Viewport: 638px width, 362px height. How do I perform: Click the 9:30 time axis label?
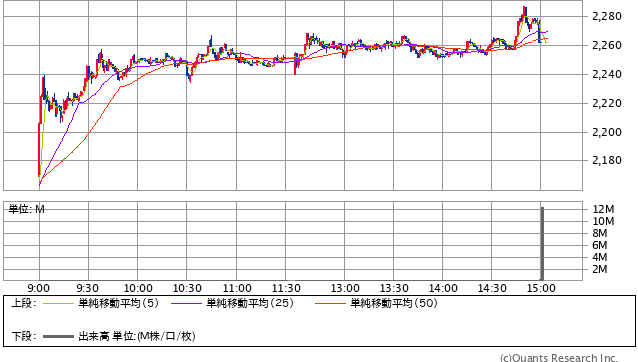[87, 288]
